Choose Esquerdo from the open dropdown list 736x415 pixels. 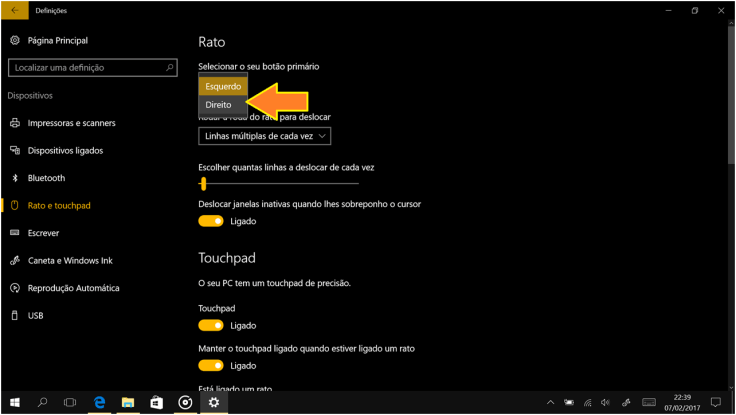tap(222, 86)
